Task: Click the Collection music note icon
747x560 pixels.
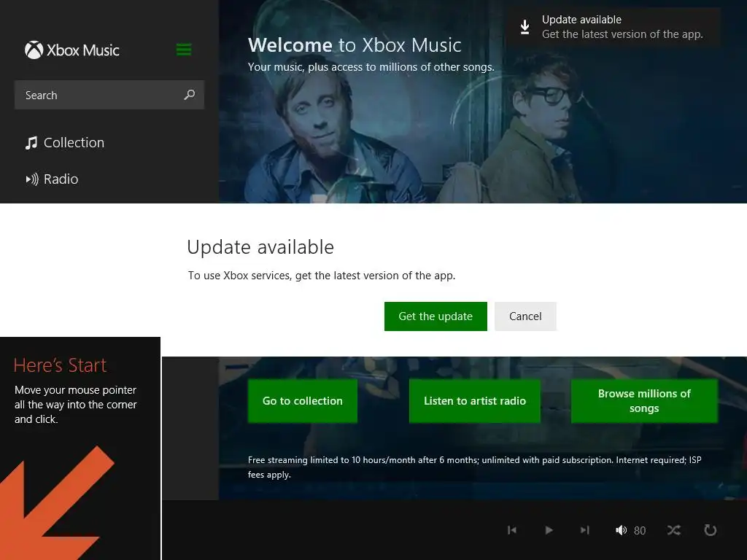Action: 31,143
